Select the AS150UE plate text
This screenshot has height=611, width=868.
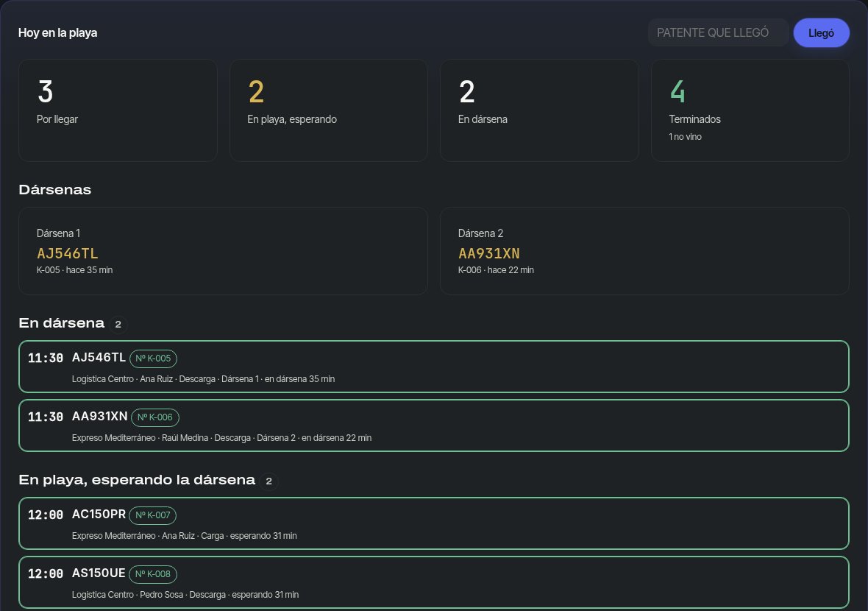99,573
